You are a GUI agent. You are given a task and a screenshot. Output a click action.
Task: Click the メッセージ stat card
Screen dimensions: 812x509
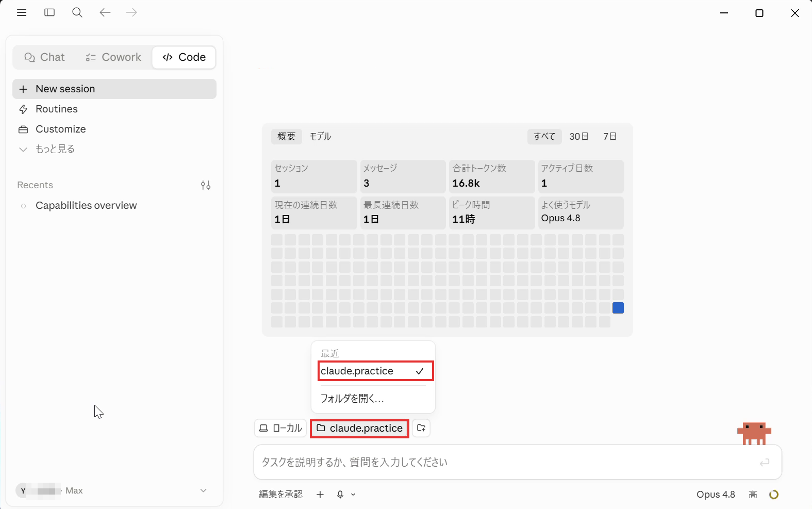(x=403, y=176)
